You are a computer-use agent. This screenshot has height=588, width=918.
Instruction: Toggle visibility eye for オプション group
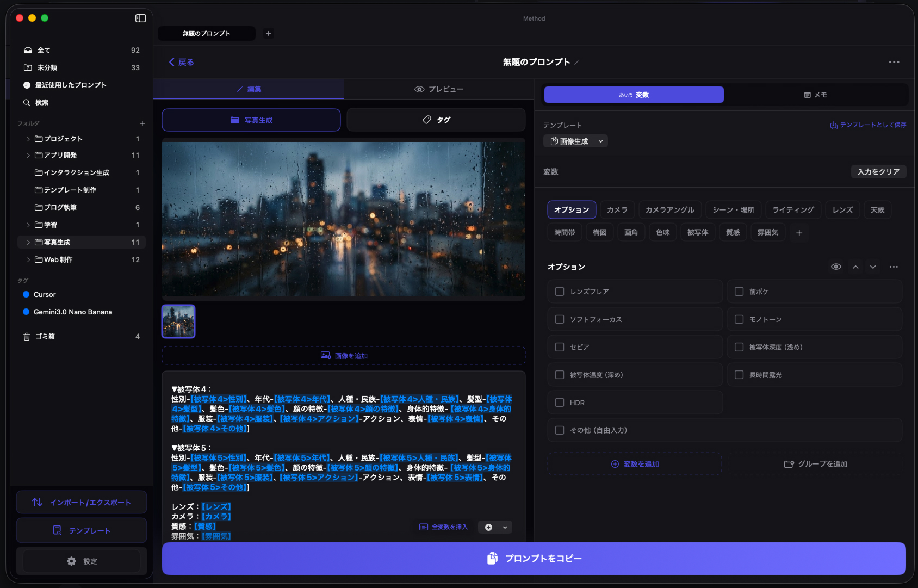836,267
